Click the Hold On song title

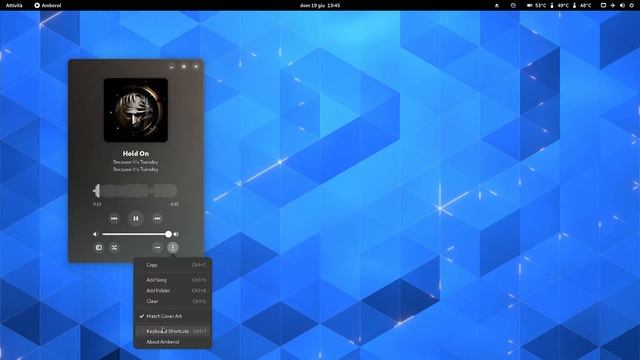point(136,153)
